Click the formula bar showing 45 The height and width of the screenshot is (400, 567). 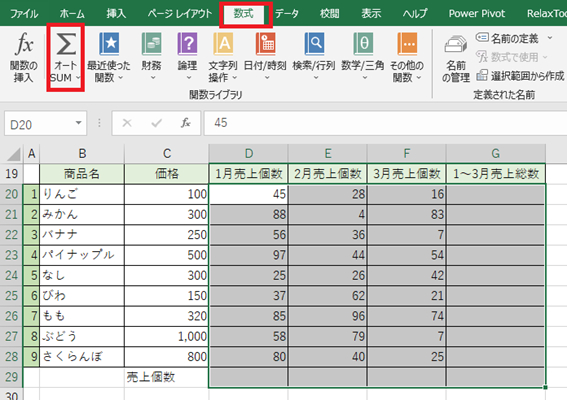pos(385,123)
